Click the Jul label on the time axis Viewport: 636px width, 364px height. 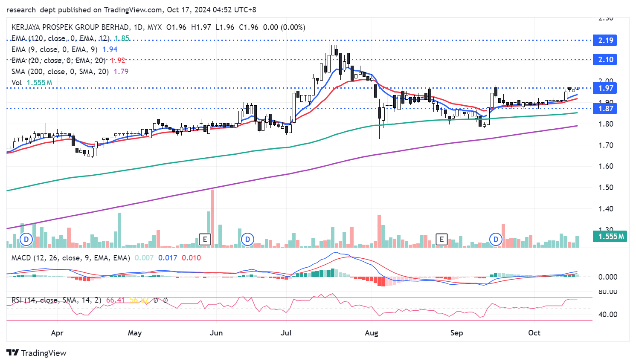click(286, 333)
